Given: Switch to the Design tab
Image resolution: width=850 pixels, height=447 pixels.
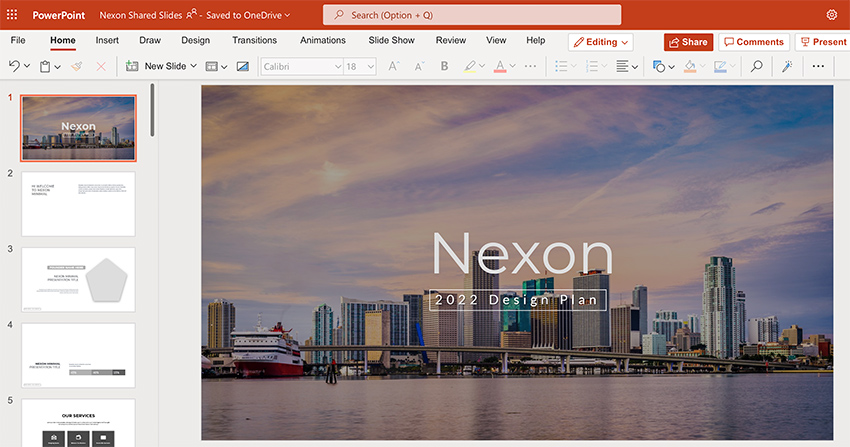Looking at the screenshot, I should pyautogui.click(x=196, y=40).
